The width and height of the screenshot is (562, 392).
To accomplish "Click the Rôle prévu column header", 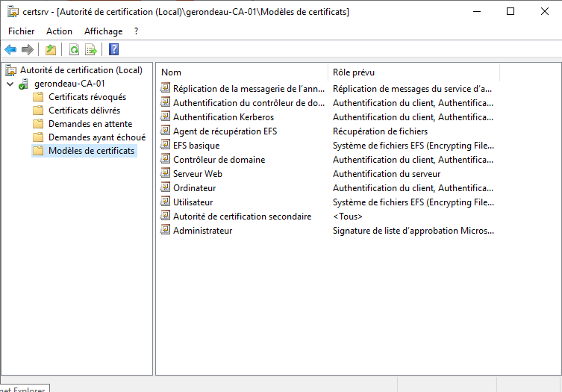I will point(413,72).
